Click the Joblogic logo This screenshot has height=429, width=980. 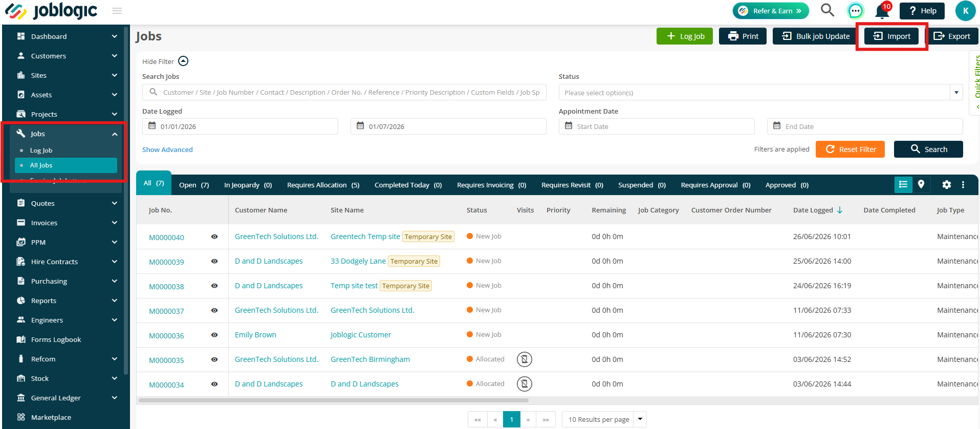tap(51, 11)
